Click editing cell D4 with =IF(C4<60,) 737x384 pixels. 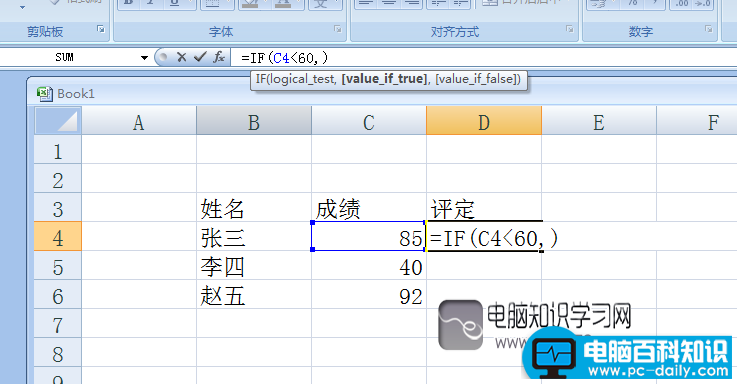coord(484,236)
